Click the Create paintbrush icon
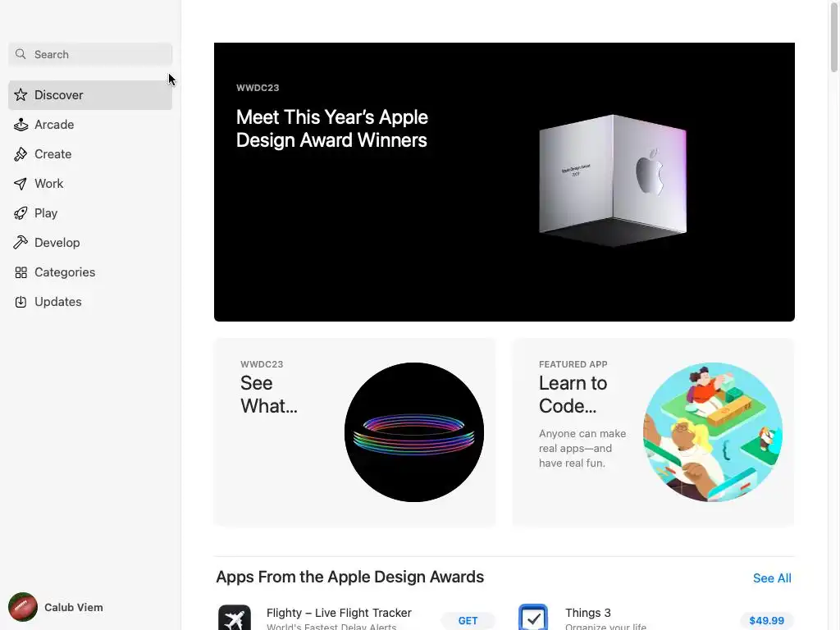The image size is (840, 630). pos(21,154)
